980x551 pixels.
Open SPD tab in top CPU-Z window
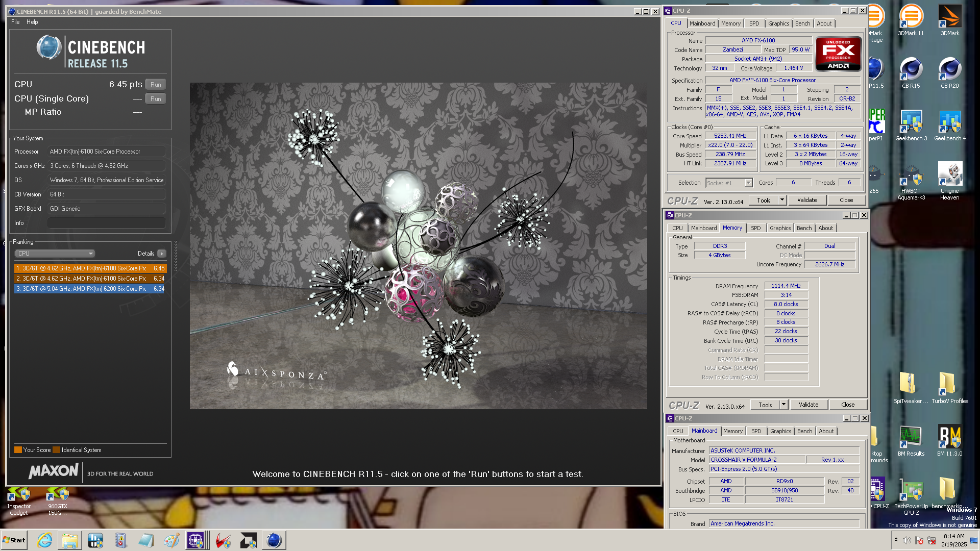click(754, 23)
